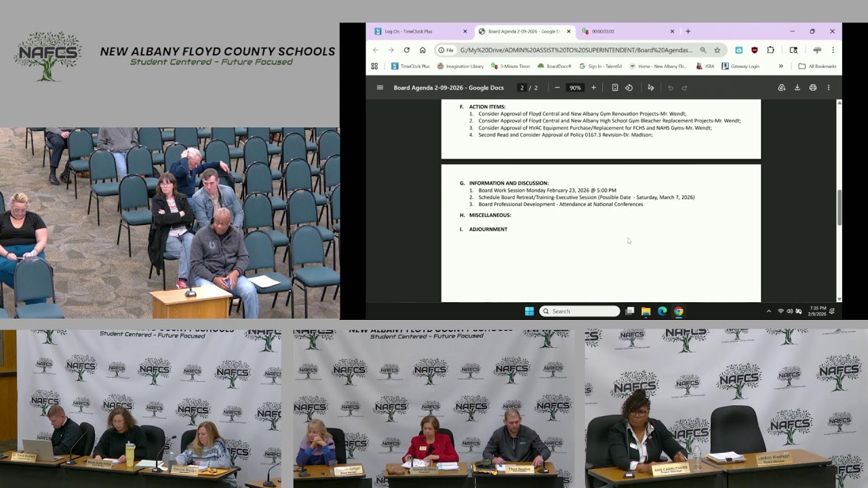
Task: Open Task View on the taskbar
Action: pyautogui.click(x=630, y=311)
